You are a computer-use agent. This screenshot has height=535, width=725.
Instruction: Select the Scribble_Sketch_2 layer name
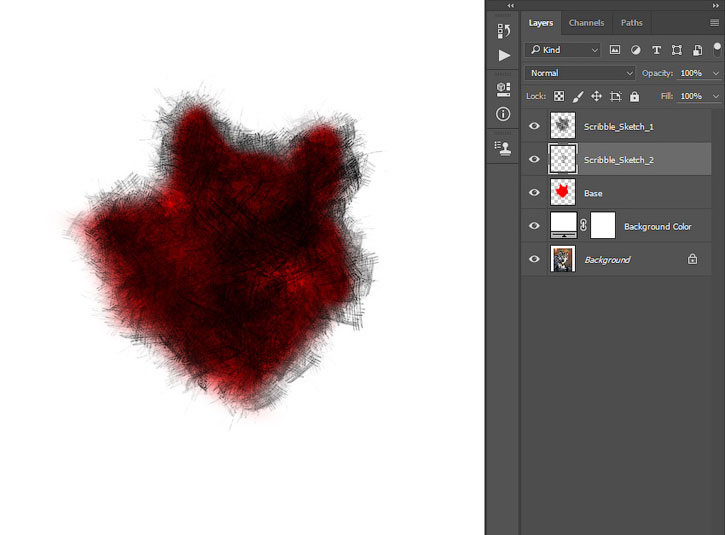(619, 160)
